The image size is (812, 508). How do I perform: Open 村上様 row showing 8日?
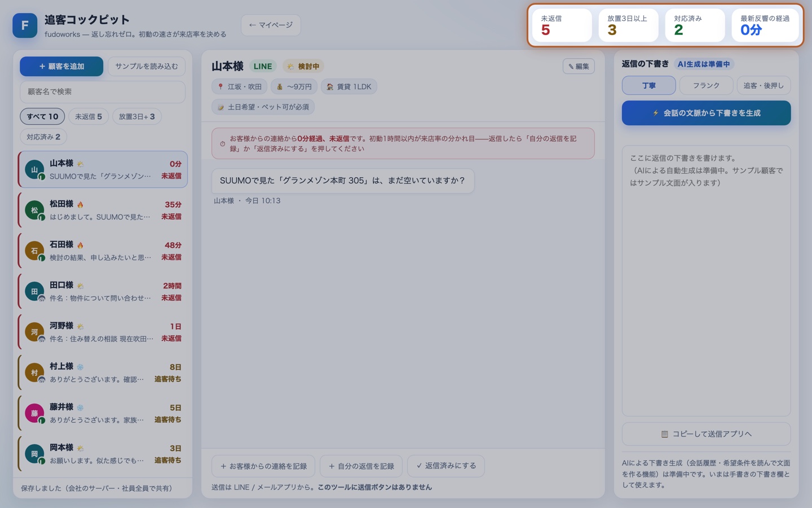tap(103, 373)
